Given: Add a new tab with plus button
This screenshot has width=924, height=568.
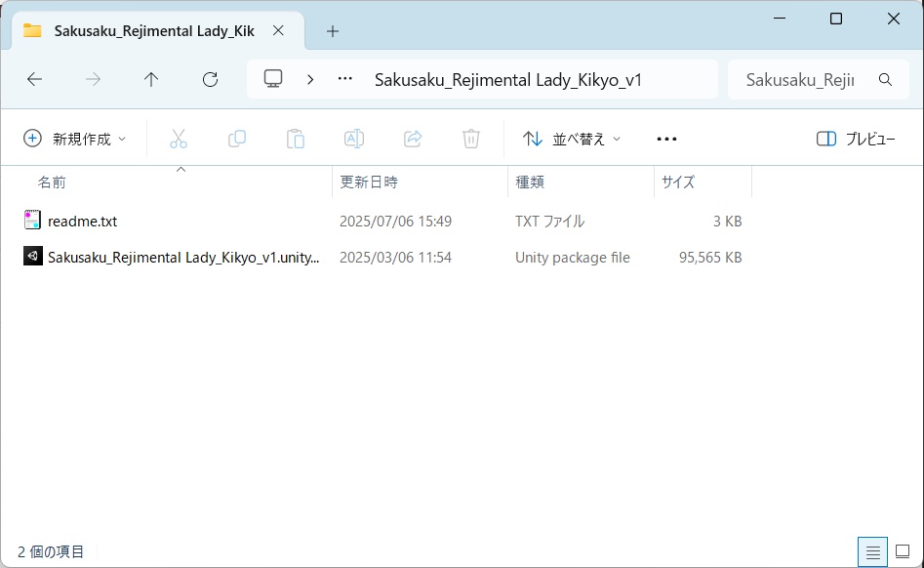Looking at the screenshot, I should (x=333, y=31).
